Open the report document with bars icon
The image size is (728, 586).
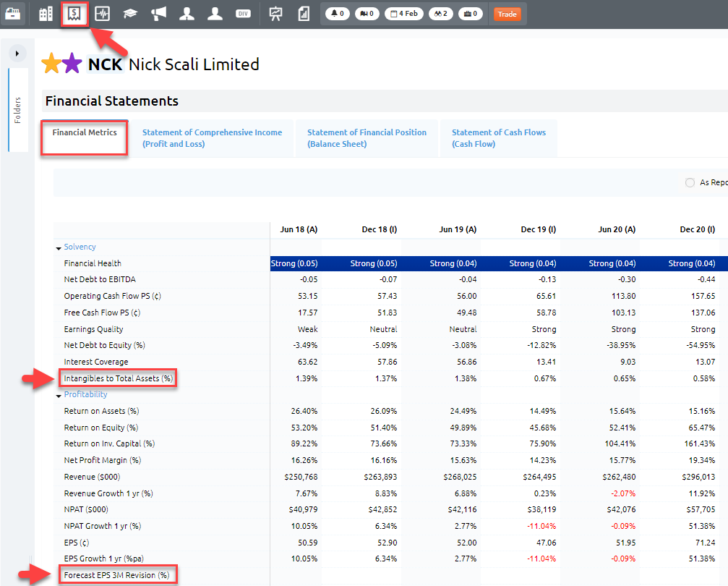304,14
